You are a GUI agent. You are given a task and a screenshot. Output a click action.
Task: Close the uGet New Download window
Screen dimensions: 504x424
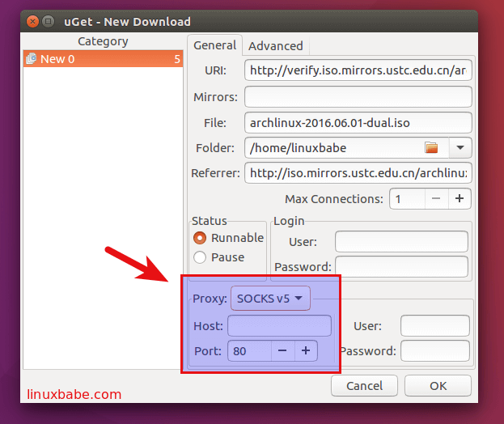(32, 20)
